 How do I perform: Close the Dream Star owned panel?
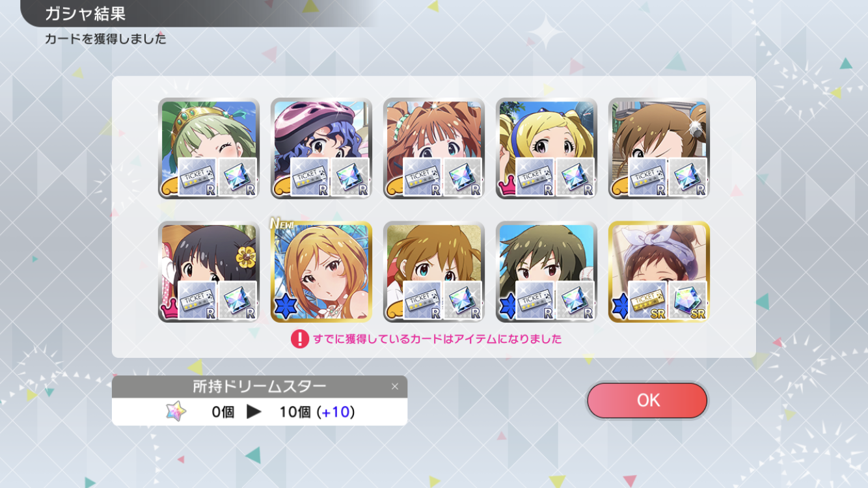[x=394, y=386]
